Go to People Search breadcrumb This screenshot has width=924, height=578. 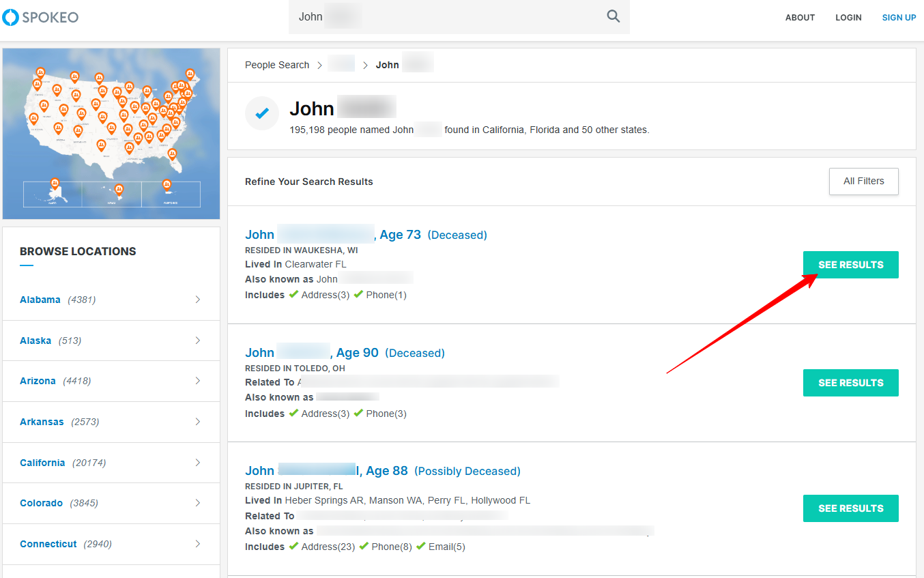tap(277, 65)
